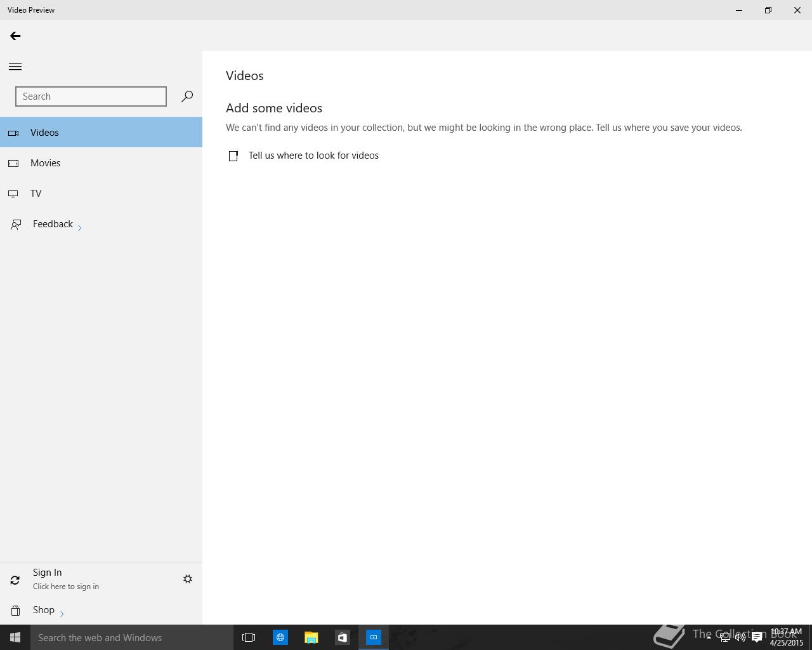Click the Add some videos heading

[274, 108]
